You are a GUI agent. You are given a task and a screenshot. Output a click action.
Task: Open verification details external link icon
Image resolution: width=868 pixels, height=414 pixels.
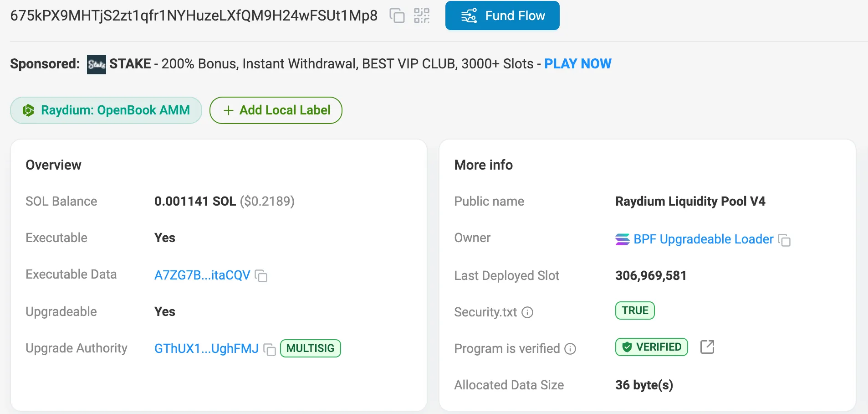[707, 347]
